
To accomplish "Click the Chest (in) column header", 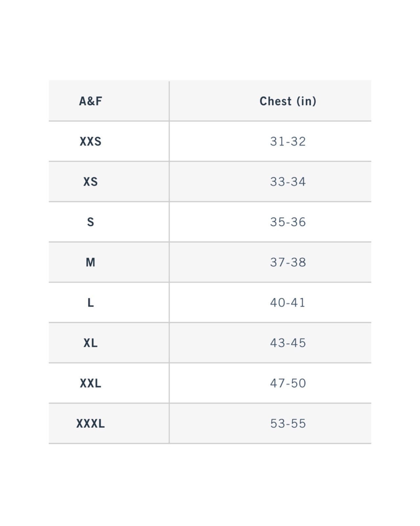I will tap(288, 101).
